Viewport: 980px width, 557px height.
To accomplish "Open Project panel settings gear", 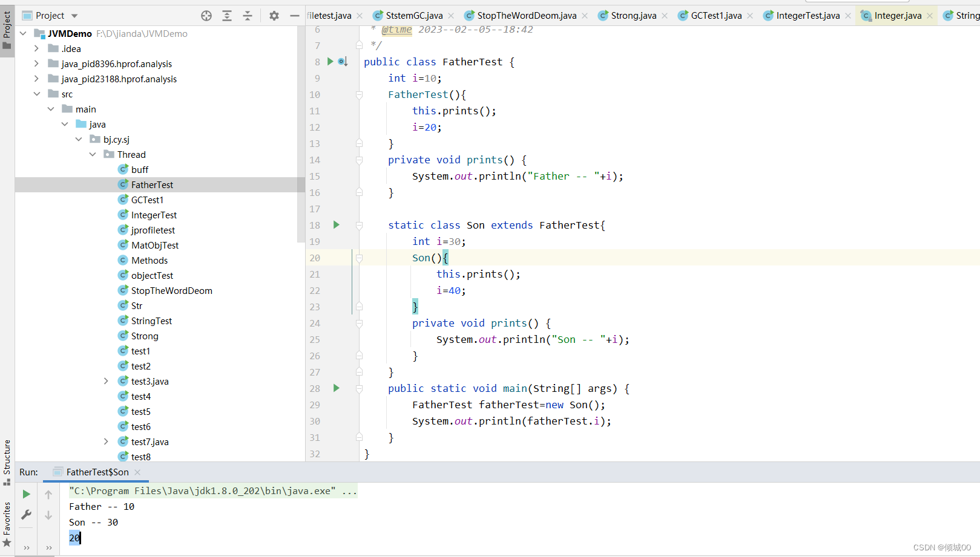I will pyautogui.click(x=274, y=16).
